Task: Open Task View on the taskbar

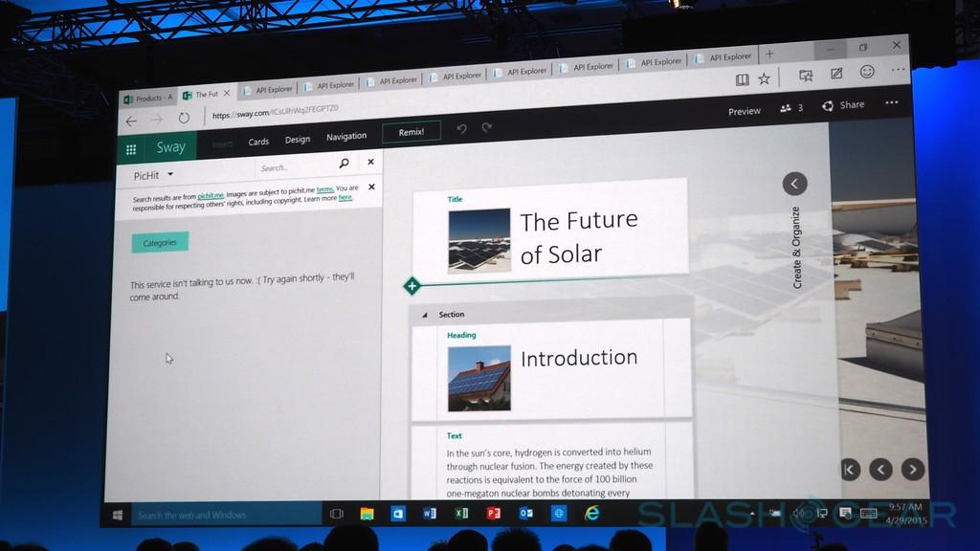Action: pos(336,514)
